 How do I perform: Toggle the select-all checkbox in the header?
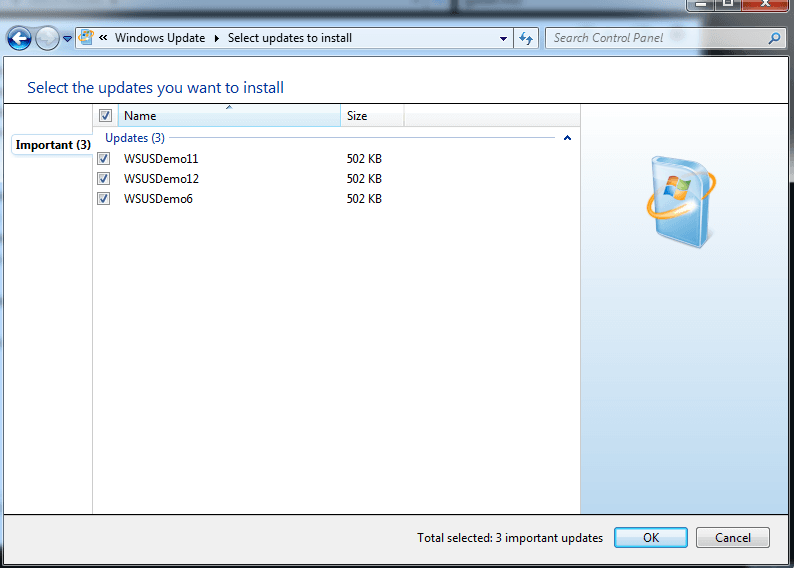tap(105, 115)
